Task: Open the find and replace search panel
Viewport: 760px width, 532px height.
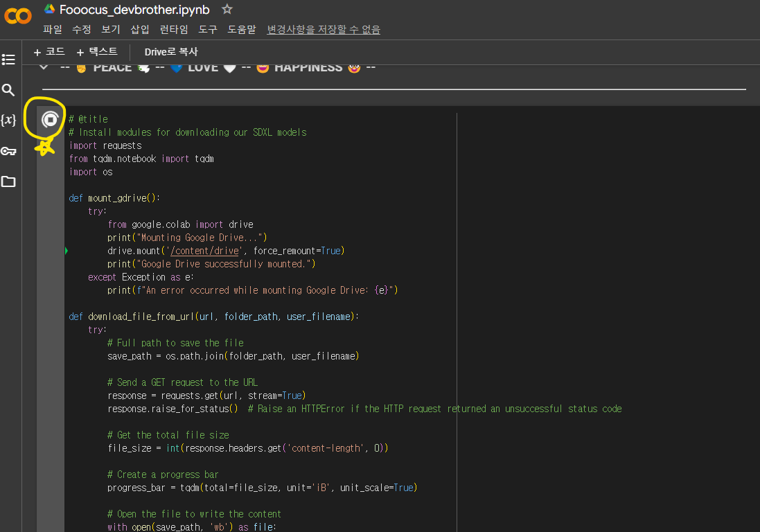Action: point(8,89)
